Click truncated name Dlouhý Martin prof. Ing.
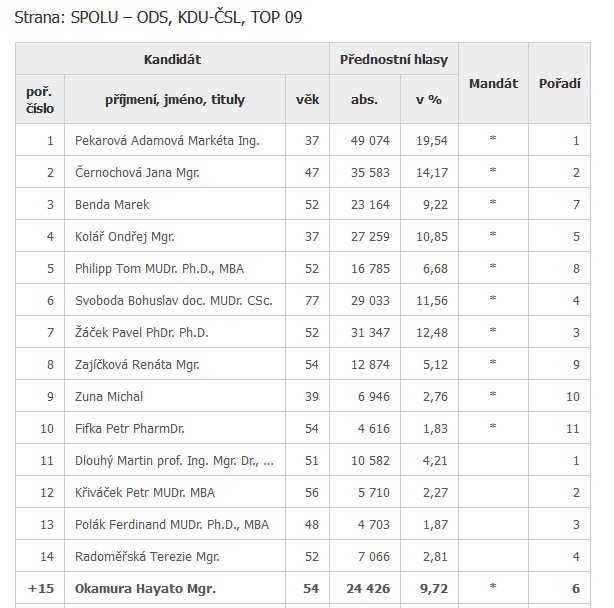The width and height of the screenshot is (614, 608). 174,460
